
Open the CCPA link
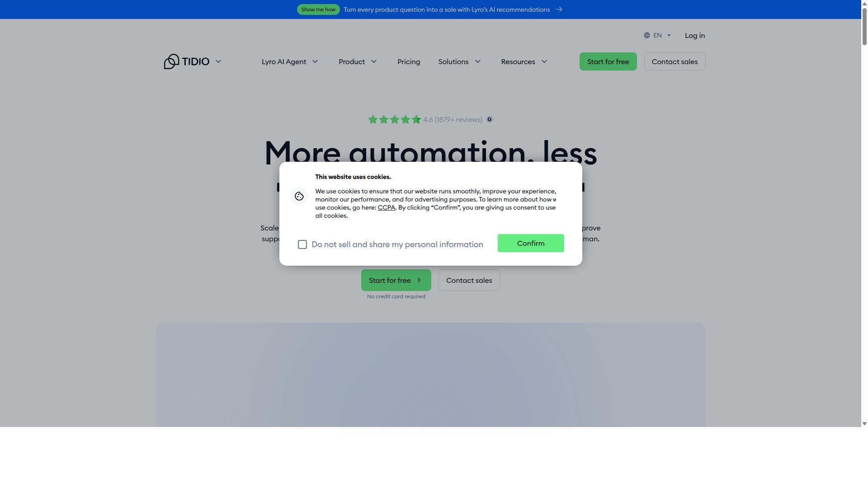387,207
